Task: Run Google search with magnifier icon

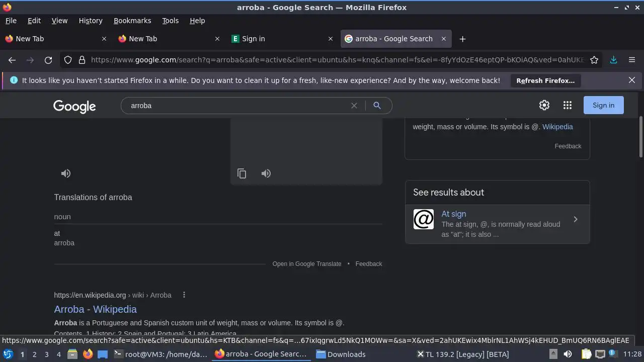Action: tap(377, 106)
